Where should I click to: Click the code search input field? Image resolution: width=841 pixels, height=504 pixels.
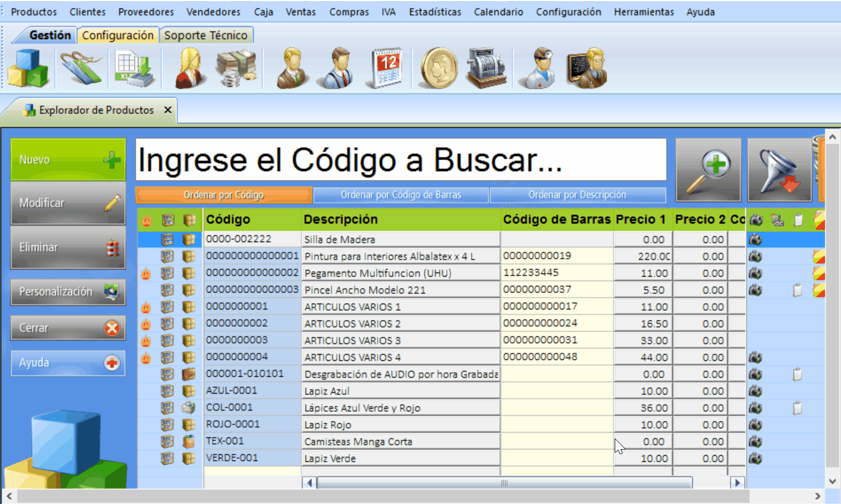[x=401, y=160]
